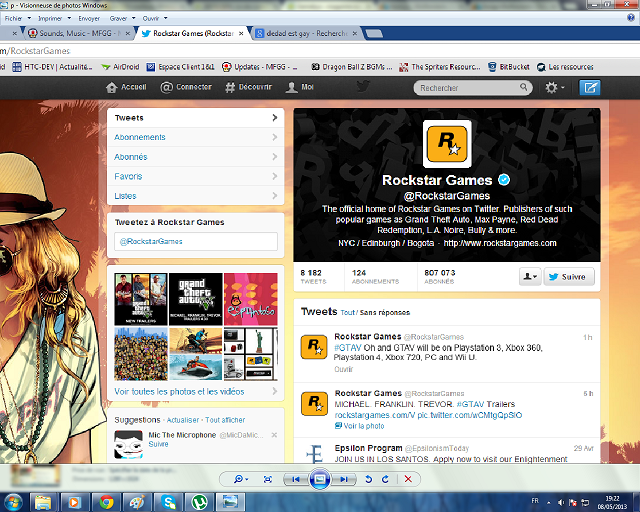Open the Connecter @ page
This screenshot has height=512, width=640.
tap(186, 87)
